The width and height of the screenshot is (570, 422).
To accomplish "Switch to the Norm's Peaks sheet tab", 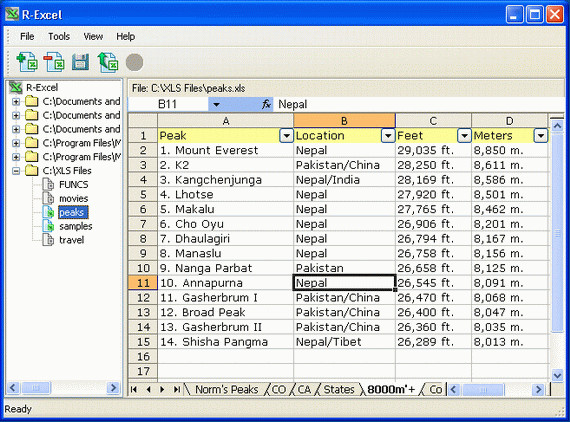I will click(x=226, y=389).
